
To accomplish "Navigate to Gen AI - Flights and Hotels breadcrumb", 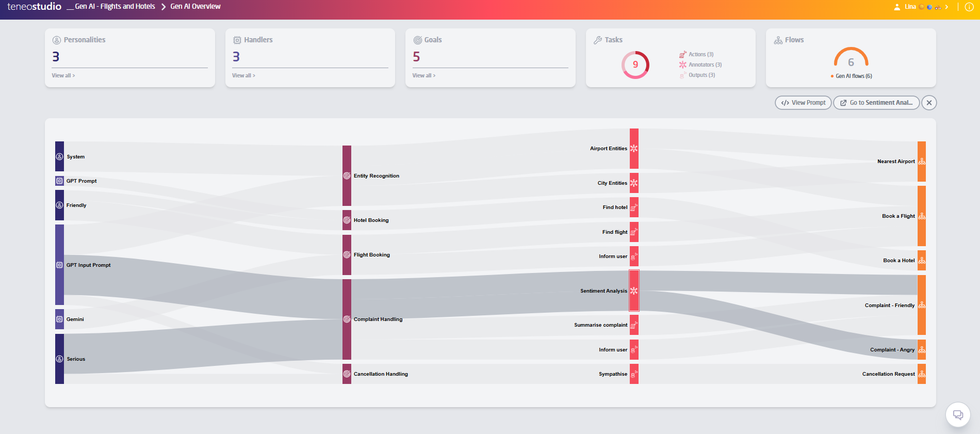I will pyautogui.click(x=115, y=7).
